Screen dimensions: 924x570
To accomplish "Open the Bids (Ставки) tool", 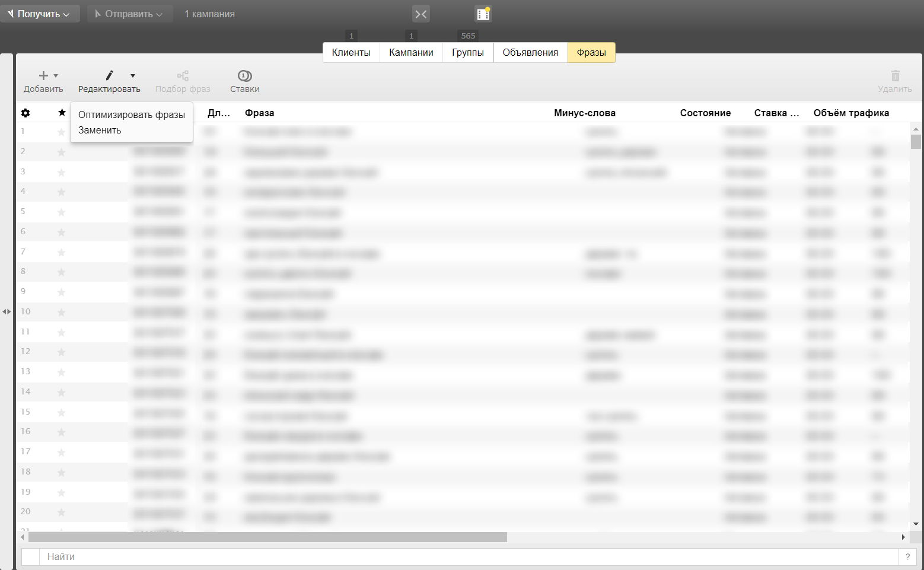I will [x=244, y=81].
